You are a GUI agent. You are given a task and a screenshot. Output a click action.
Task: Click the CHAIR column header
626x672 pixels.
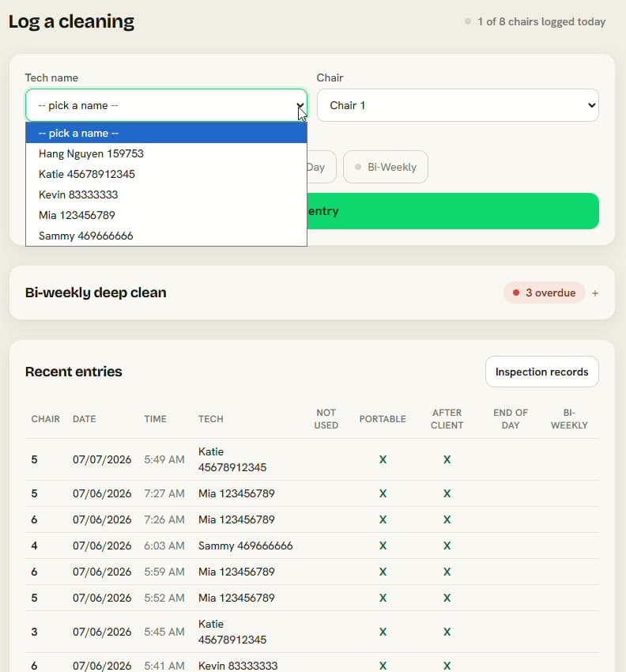click(45, 419)
